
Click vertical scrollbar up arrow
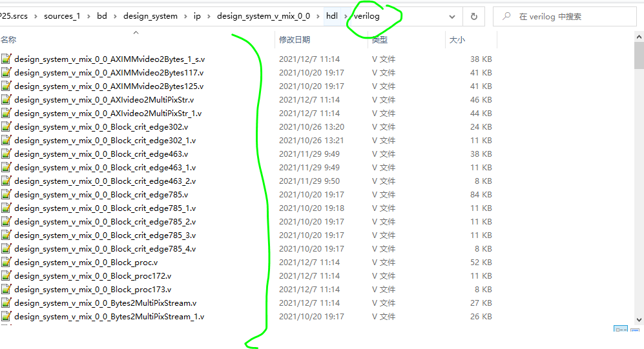[x=639, y=37]
